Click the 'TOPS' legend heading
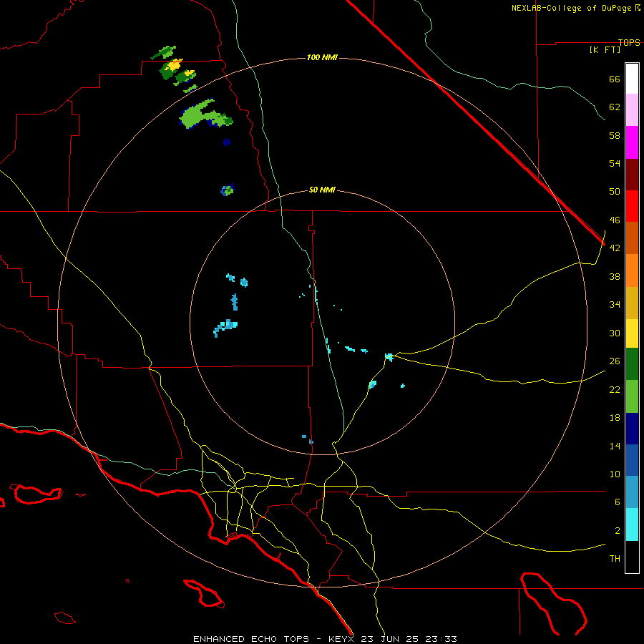This screenshot has width=644, height=644. click(x=629, y=42)
